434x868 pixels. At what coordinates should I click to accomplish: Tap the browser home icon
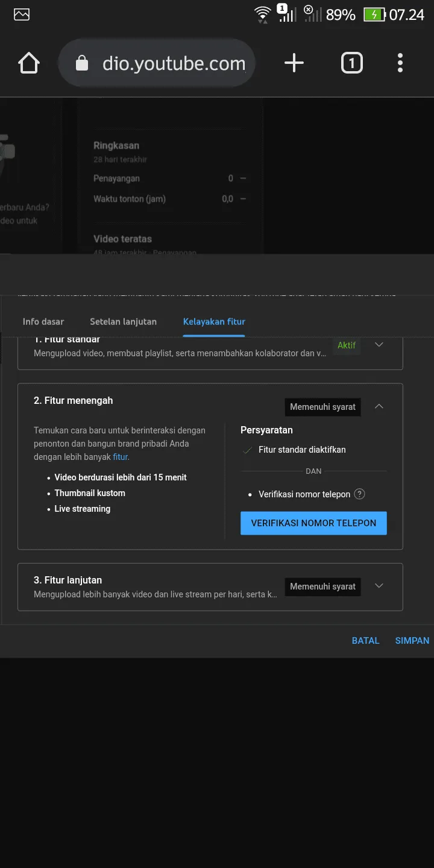pos(29,63)
